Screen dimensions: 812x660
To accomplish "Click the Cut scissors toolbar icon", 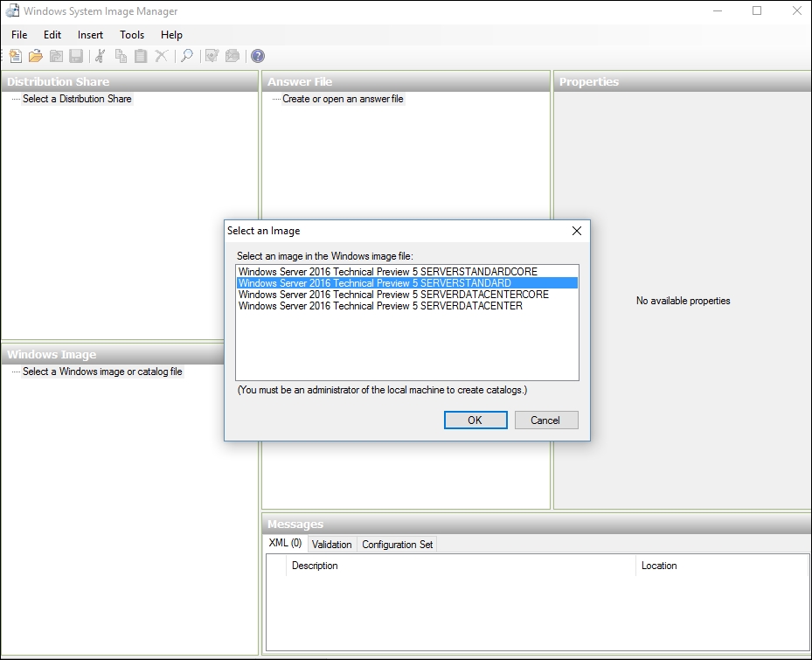I will click(100, 56).
